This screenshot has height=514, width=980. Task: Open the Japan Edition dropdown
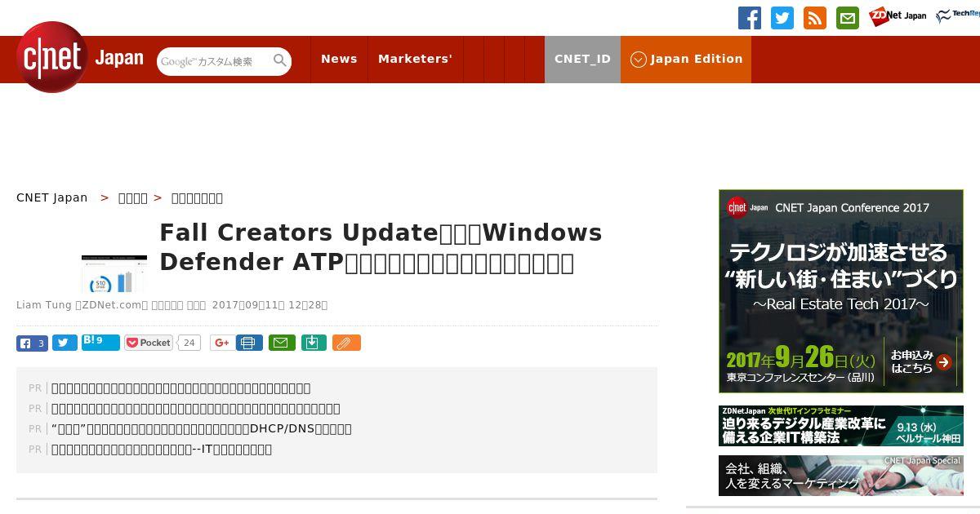[686, 59]
